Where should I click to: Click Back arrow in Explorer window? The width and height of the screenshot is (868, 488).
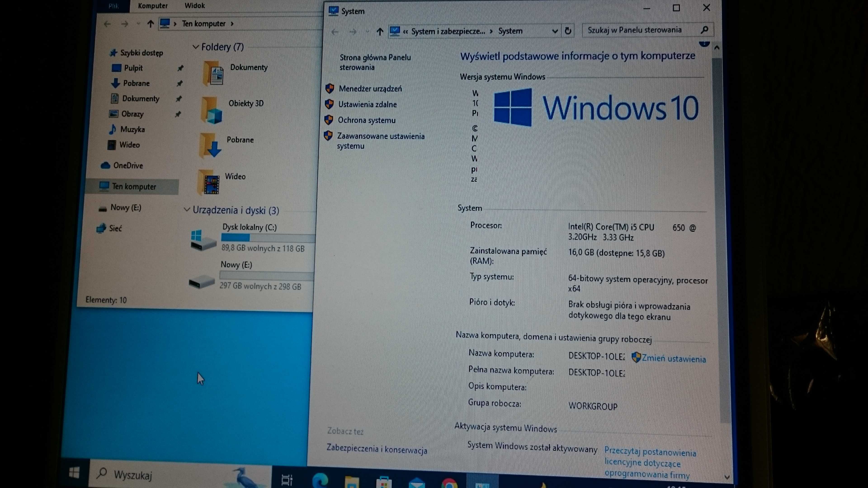click(107, 24)
